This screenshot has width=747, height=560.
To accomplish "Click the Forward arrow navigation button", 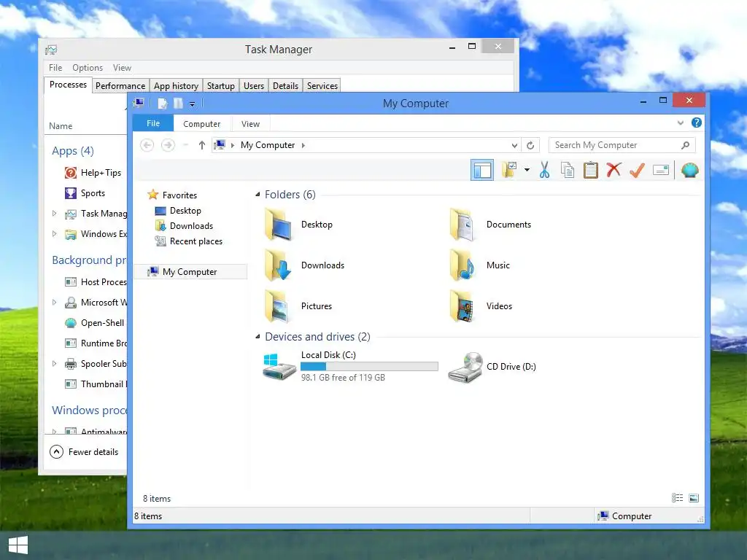I will [168, 145].
